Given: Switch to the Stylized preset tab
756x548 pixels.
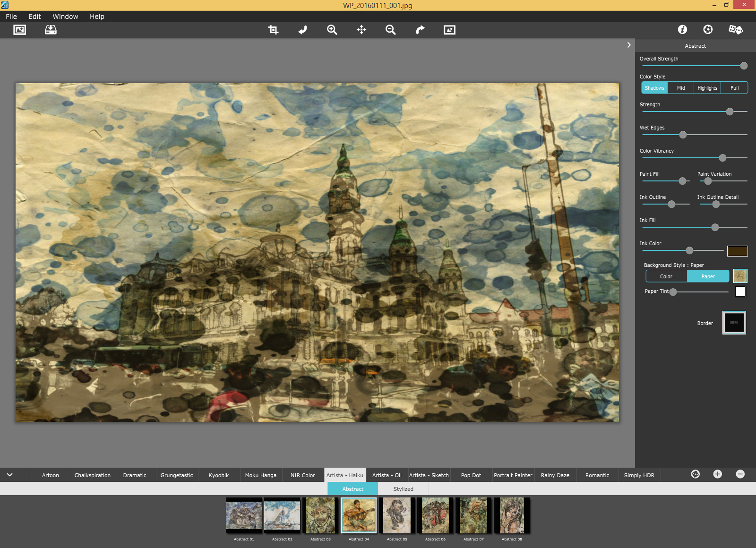Looking at the screenshot, I should [404, 489].
